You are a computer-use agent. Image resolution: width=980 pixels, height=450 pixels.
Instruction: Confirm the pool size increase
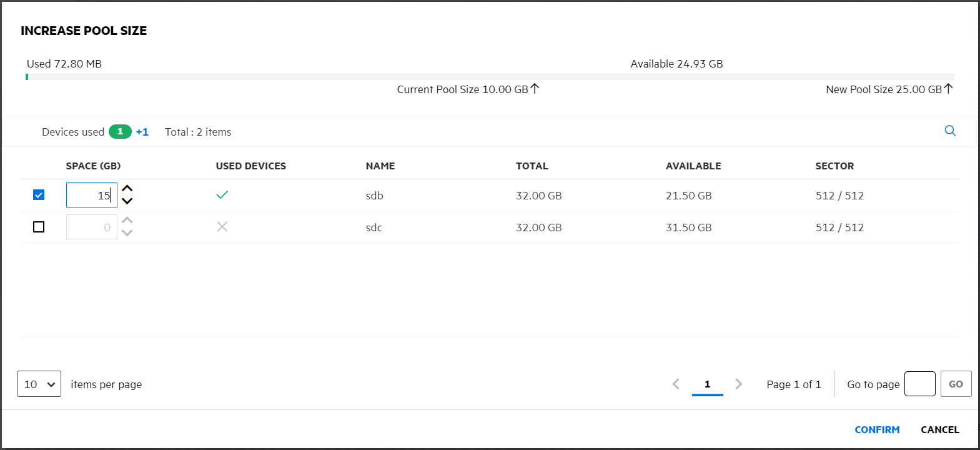pyautogui.click(x=877, y=429)
